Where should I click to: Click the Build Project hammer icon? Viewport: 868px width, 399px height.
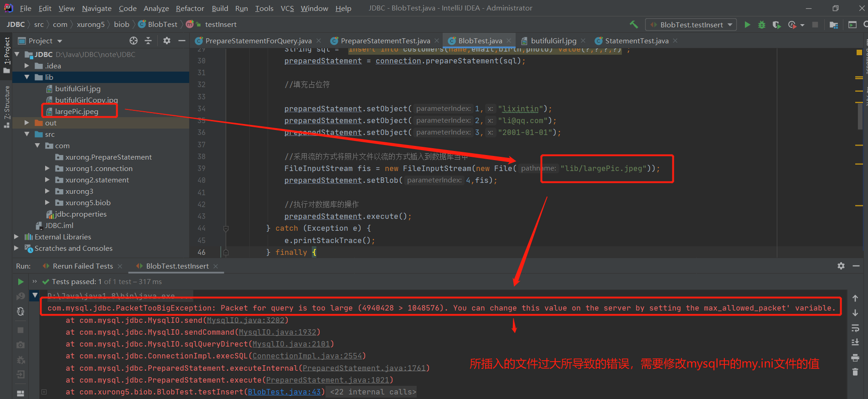click(634, 24)
